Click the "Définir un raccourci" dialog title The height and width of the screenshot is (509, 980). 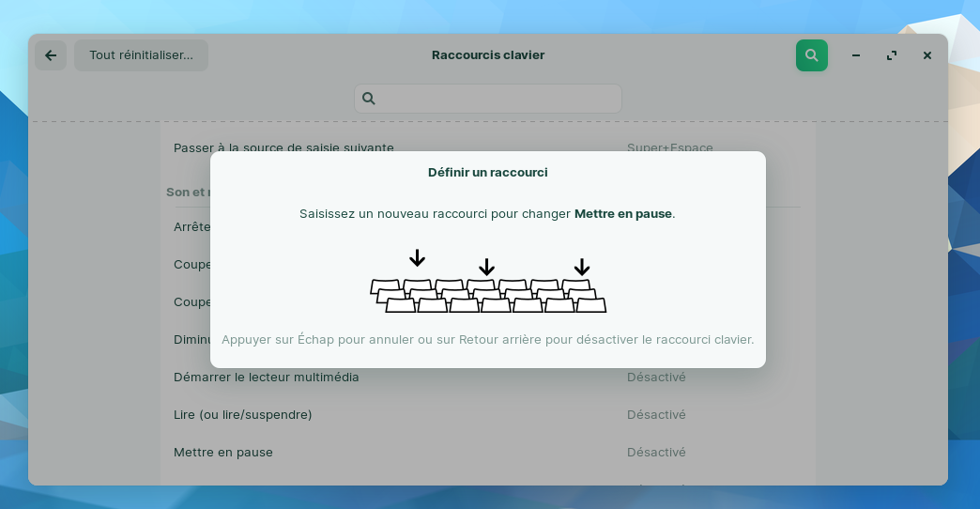pos(487,173)
